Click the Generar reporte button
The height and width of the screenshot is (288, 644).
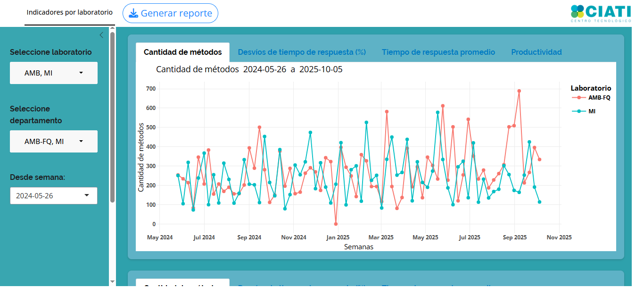(x=170, y=13)
